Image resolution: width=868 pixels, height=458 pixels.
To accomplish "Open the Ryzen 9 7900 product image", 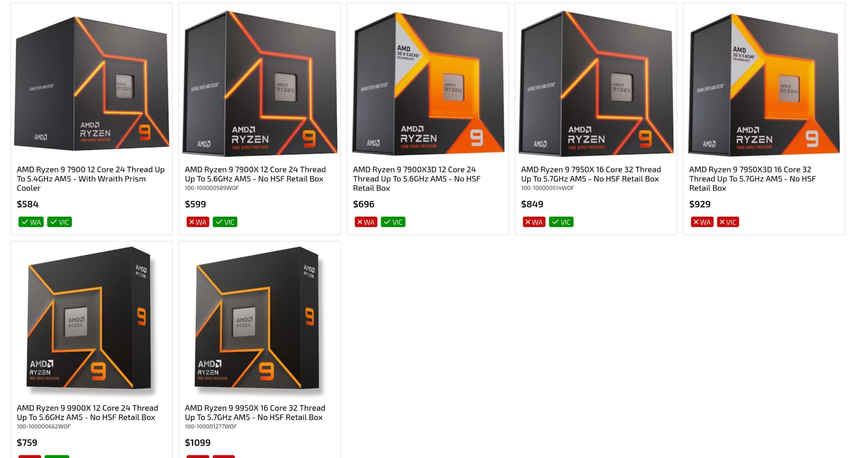I will tap(92, 83).
